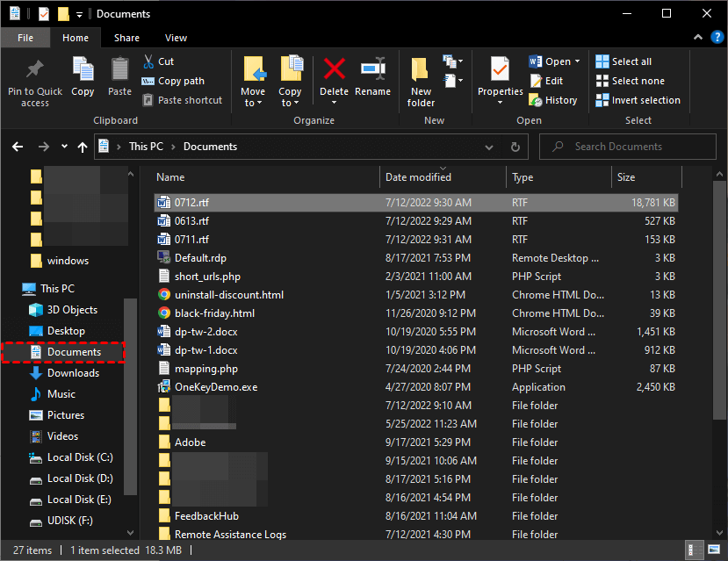Click Invert selection button
The height and width of the screenshot is (561, 728).
(638, 100)
